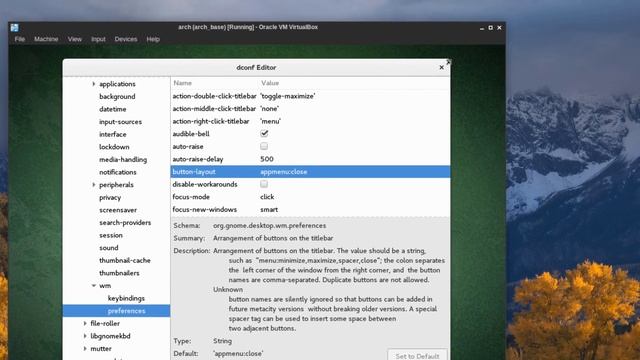This screenshot has width=640, height=360.
Task: Expand the libgnomekbd tree node
Action: click(85, 336)
